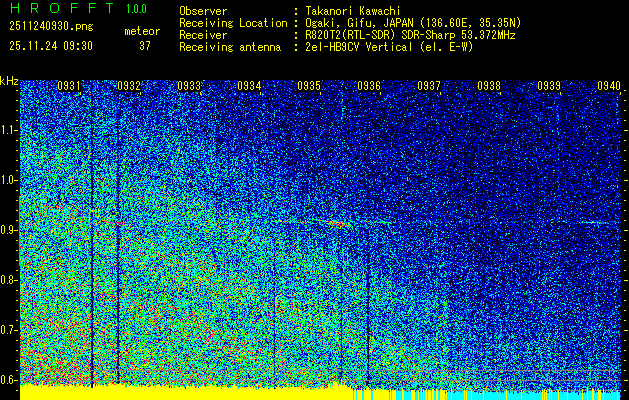629x400 pixels.
Task: Click the 0931 time marker
Action: pyautogui.click(x=69, y=86)
